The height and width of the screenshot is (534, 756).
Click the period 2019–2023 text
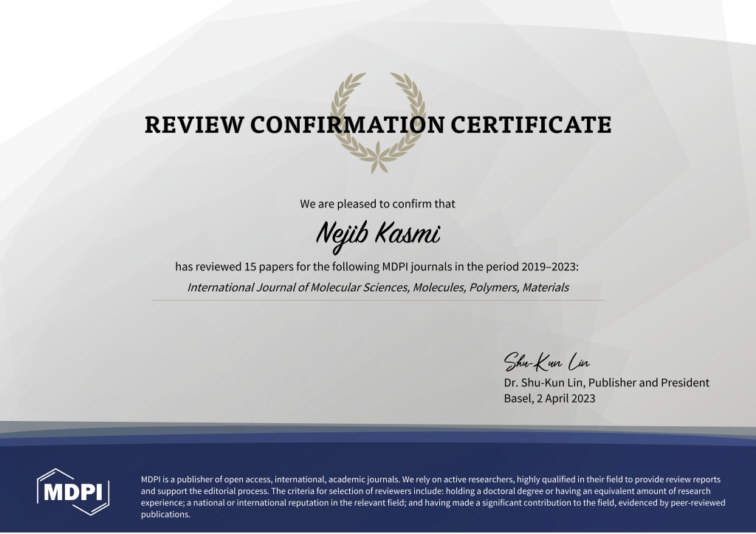point(549,266)
